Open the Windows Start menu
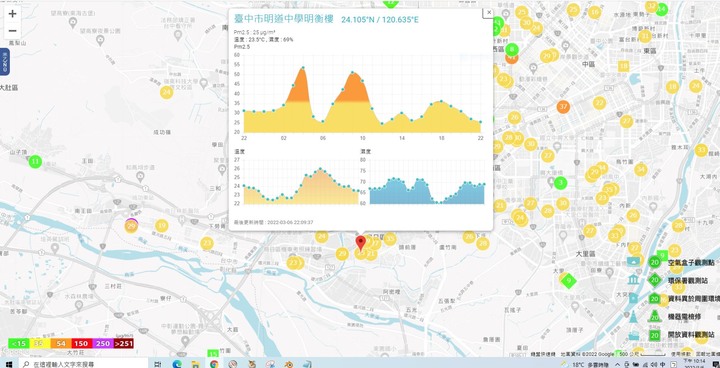Screen dimensions: 720x368 click(8, 364)
